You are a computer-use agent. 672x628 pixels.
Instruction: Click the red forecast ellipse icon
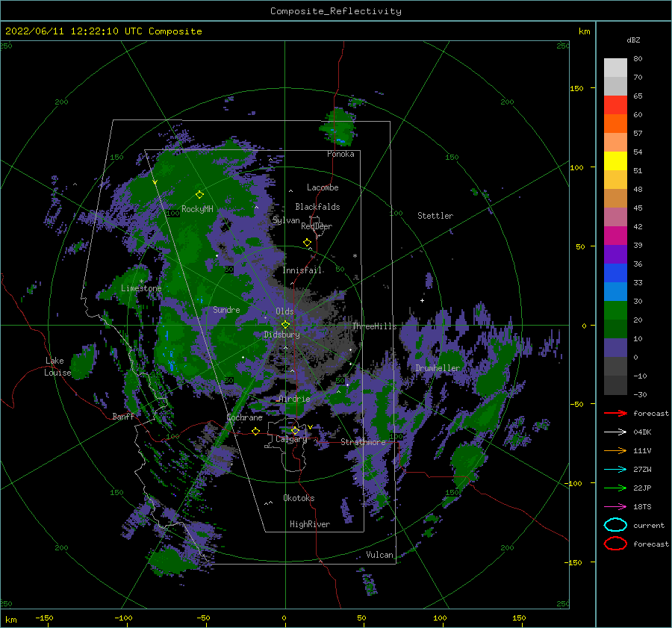coord(615,544)
